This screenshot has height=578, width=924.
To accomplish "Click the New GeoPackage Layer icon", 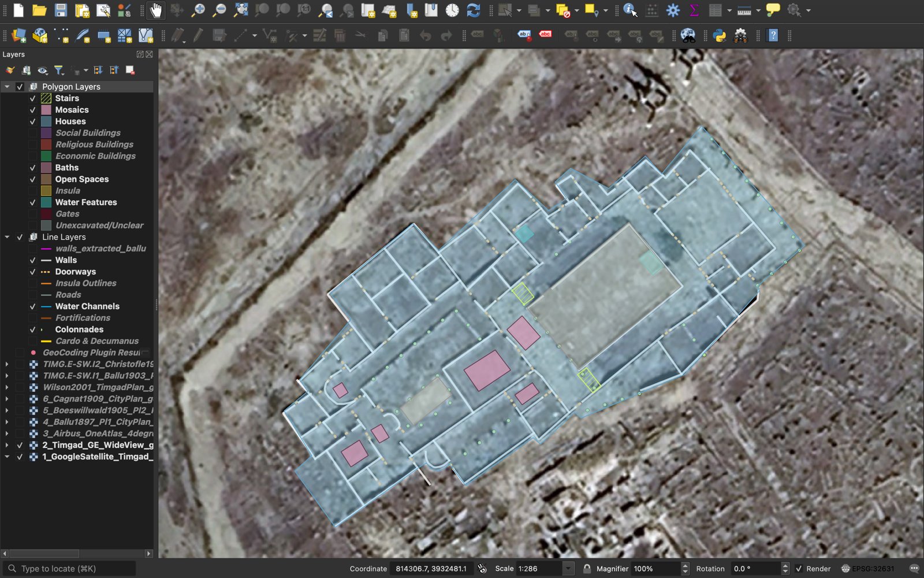I will point(40,35).
